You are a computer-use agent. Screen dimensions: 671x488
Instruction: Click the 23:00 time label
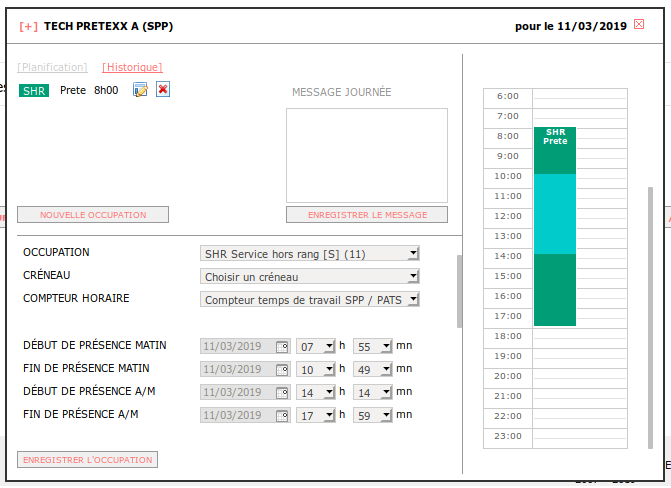click(508, 436)
